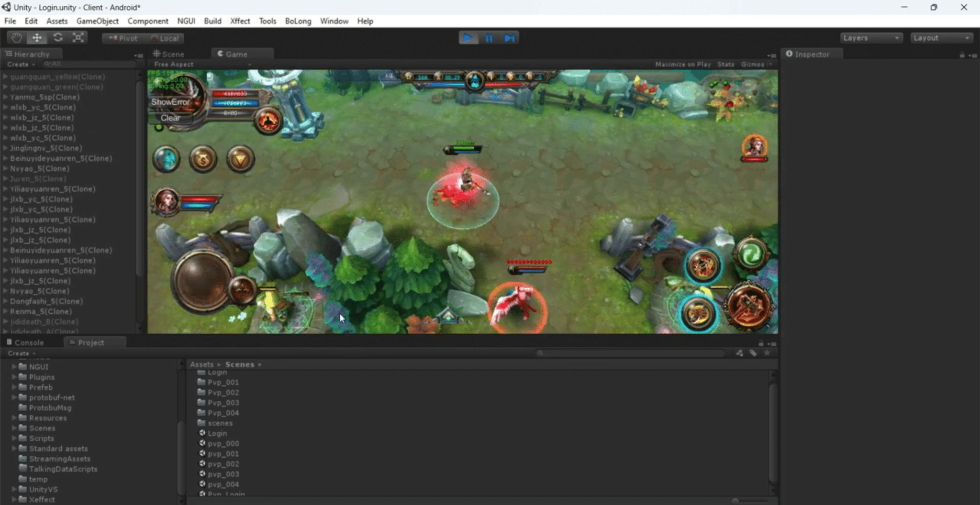The height and width of the screenshot is (505, 980).
Task: Click the ShowError button in game view
Action: click(x=170, y=102)
